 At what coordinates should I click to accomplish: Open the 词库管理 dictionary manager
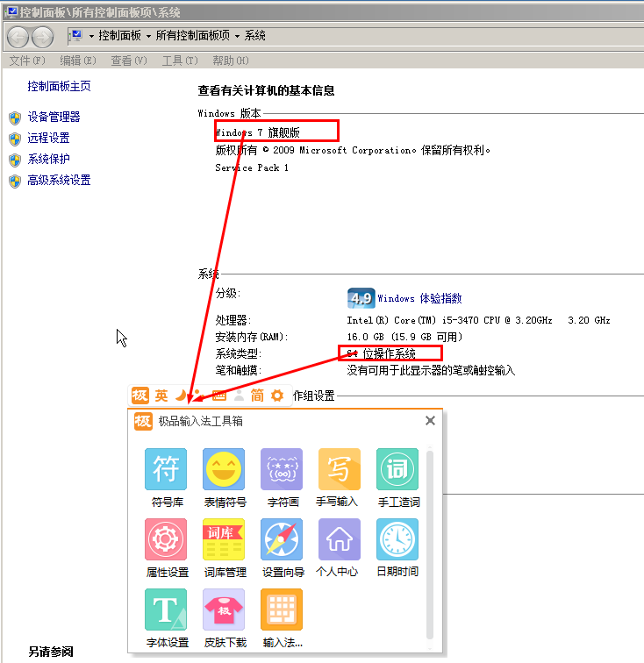pos(224,547)
